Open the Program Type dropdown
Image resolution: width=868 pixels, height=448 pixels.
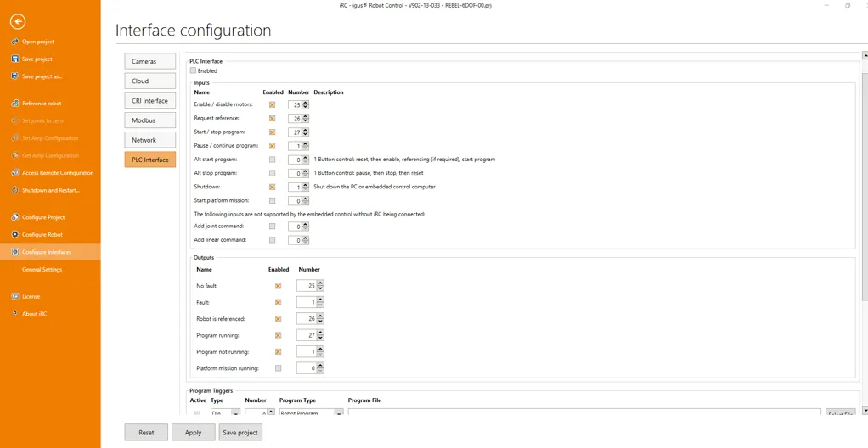pos(311,412)
